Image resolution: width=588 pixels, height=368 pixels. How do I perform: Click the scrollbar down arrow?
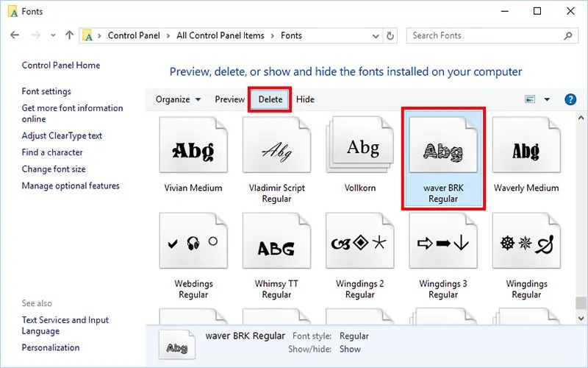[581, 319]
